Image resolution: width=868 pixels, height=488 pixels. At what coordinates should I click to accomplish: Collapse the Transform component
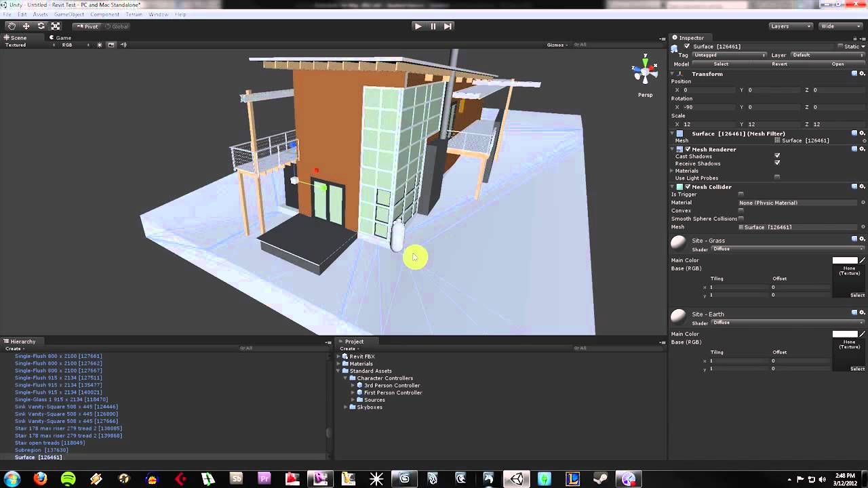(673, 74)
